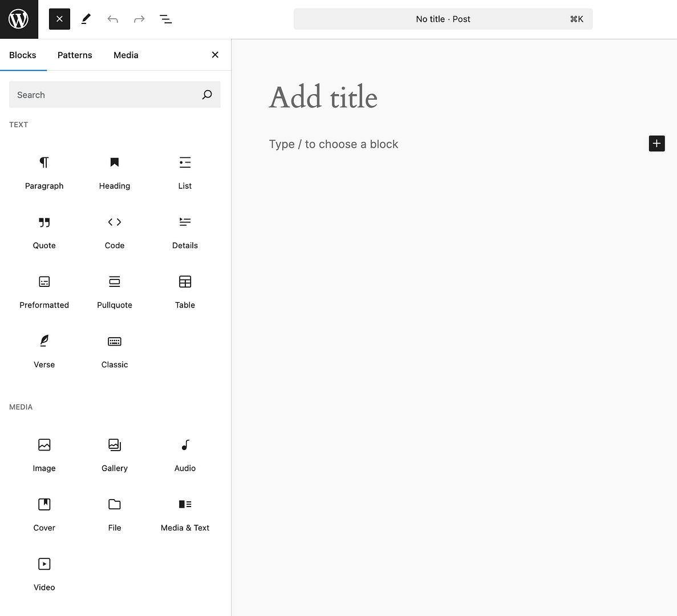Open the command palette title bar

coord(443,19)
